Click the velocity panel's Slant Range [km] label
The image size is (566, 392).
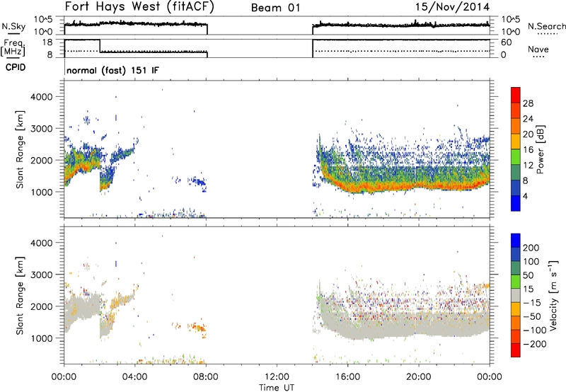[20, 295]
